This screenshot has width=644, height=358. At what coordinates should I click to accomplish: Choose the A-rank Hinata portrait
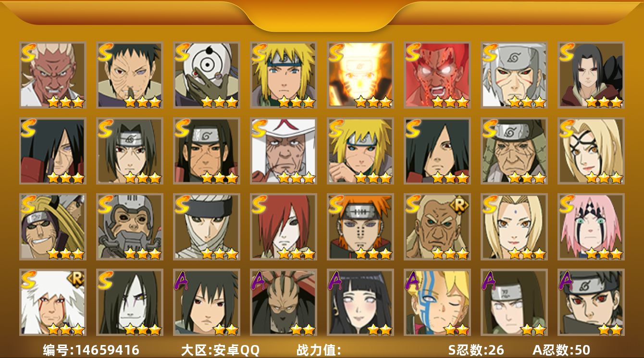(360, 302)
